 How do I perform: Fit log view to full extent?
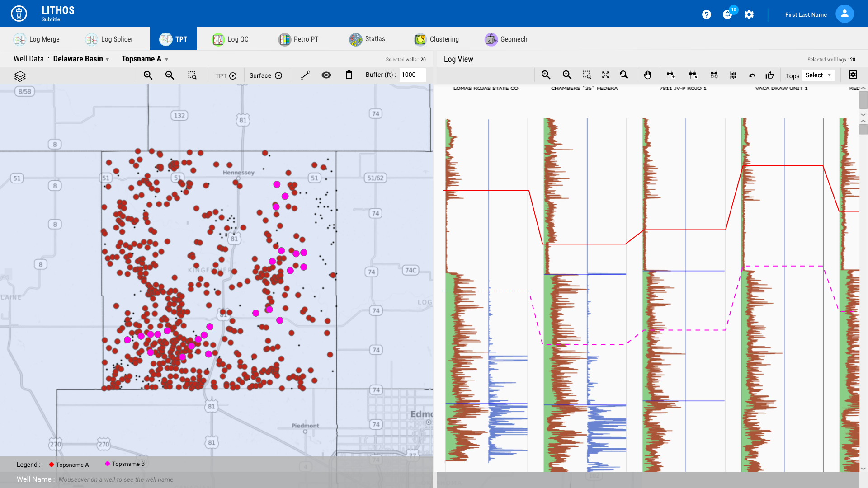pos(605,75)
